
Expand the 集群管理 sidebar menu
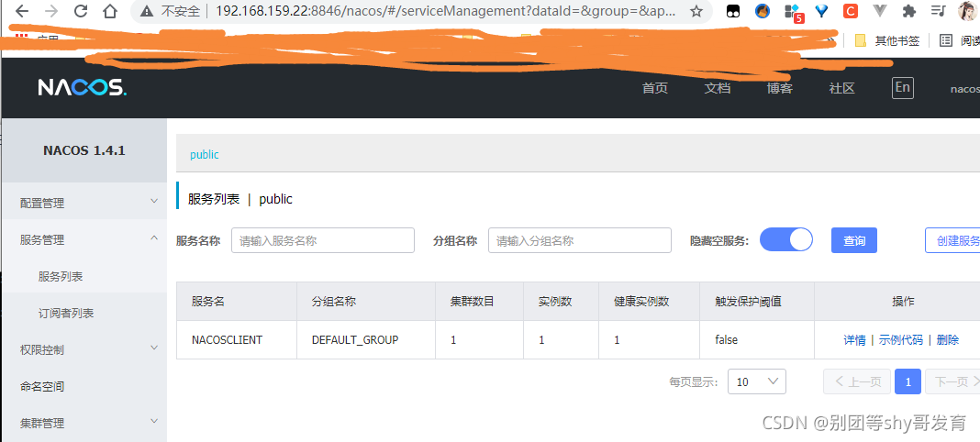click(x=84, y=424)
